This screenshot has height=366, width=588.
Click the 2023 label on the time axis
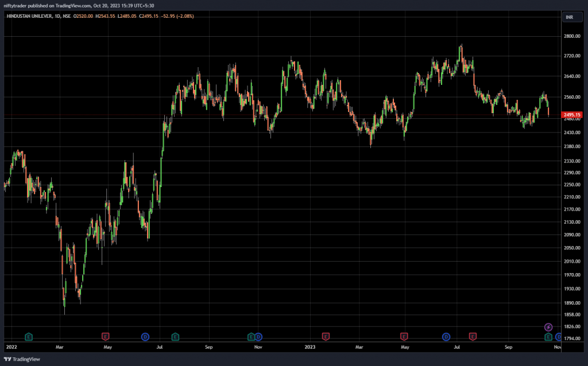point(310,347)
